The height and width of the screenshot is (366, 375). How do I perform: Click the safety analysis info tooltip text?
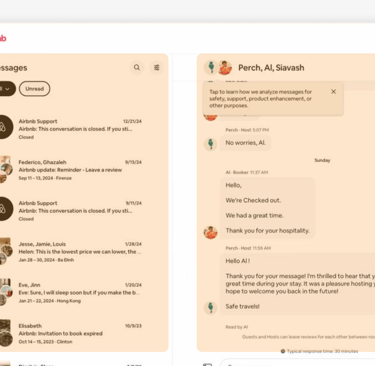261,99
